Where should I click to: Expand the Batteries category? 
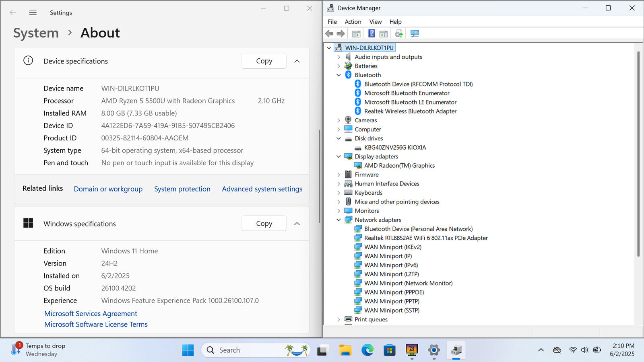[x=339, y=66]
